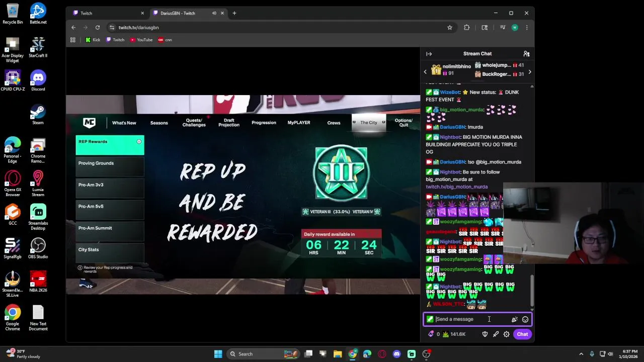Open Chrome three-dot menu
The height and width of the screenshot is (362, 644).
[x=527, y=27]
